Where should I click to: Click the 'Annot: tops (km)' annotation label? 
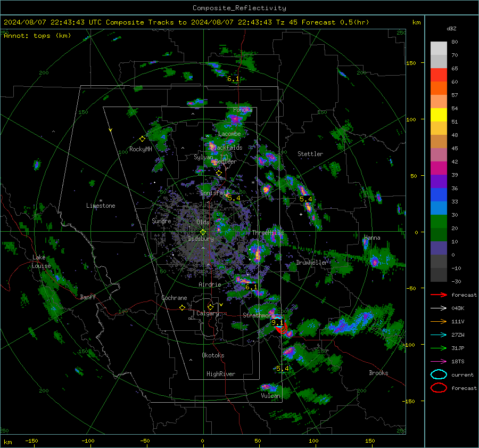click(37, 36)
